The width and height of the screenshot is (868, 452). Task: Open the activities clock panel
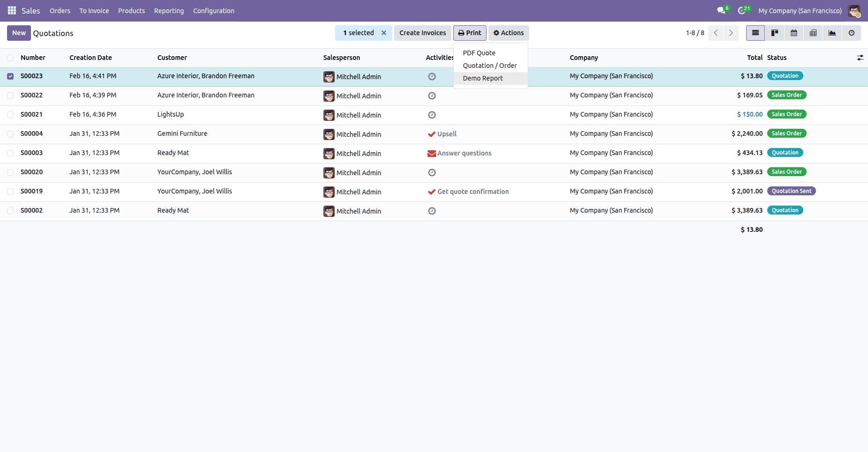(x=742, y=10)
